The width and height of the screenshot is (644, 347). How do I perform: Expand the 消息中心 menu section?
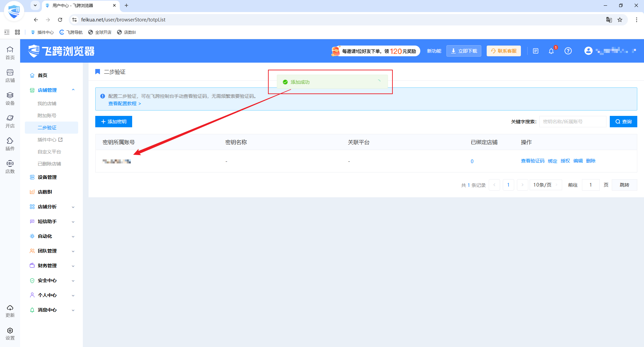pyautogui.click(x=73, y=310)
